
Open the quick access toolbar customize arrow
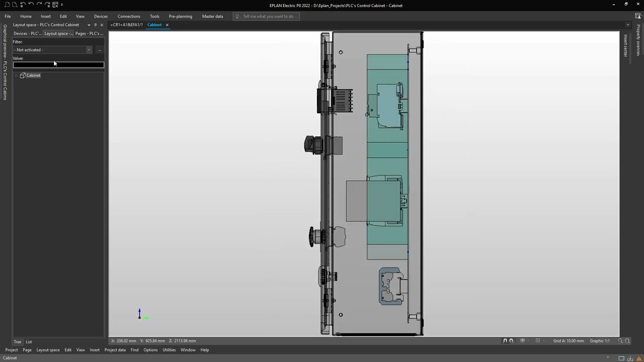[x=62, y=5]
